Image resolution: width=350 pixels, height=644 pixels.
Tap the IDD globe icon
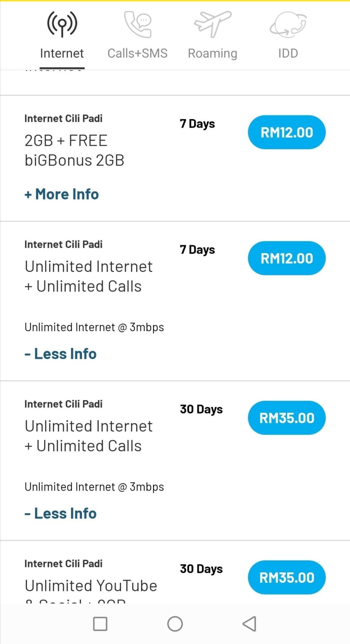point(288,24)
